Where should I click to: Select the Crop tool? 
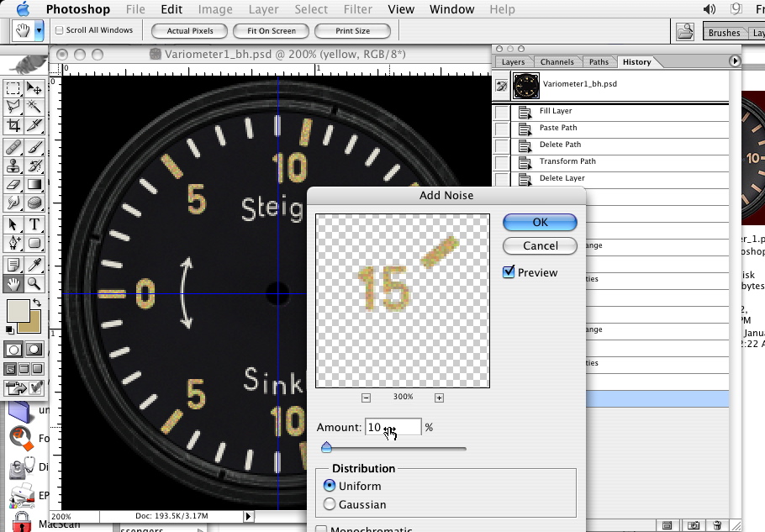coord(13,125)
